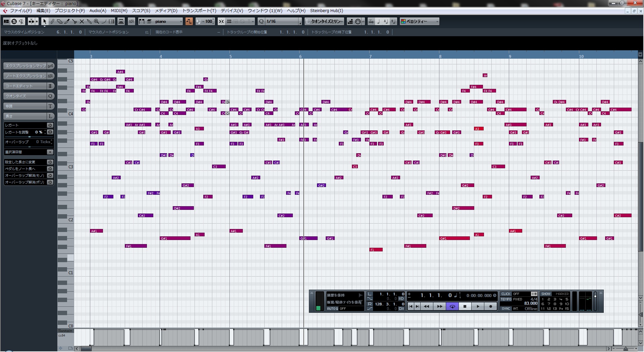This screenshot has width=644, height=352.
Task: Click the Object Selection arrow tool
Action: (x=45, y=21)
